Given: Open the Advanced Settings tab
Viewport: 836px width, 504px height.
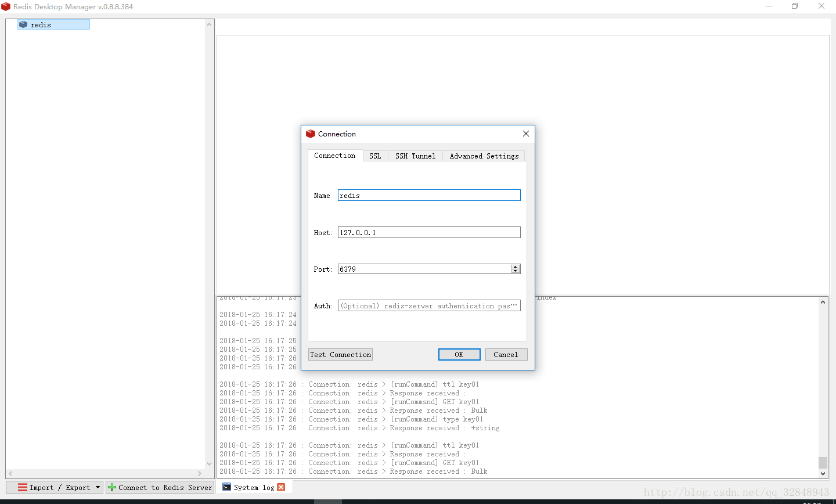Looking at the screenshot, I should pos(484,156).
